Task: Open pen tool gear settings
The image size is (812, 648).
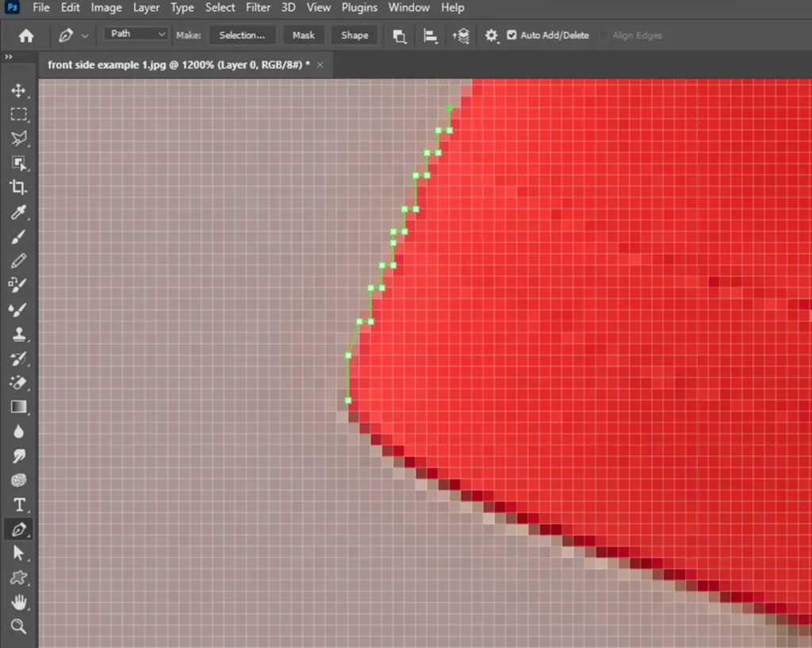Action: 491,35
